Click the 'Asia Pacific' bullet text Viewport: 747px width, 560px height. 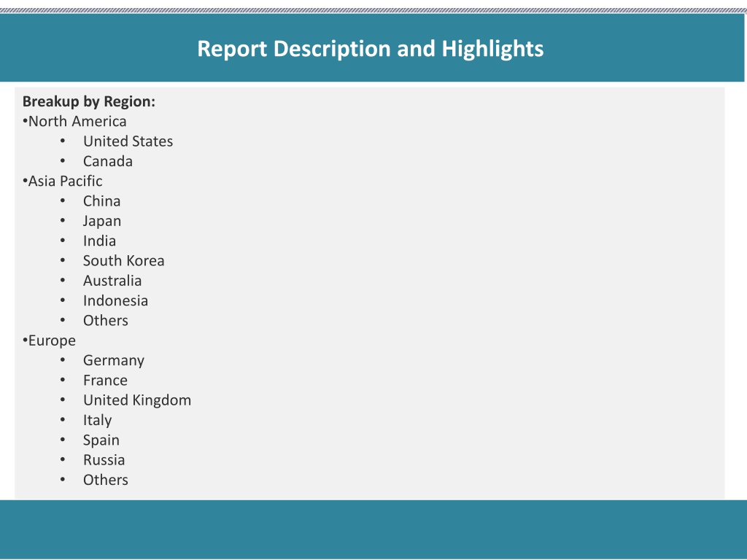coord(65,181)
